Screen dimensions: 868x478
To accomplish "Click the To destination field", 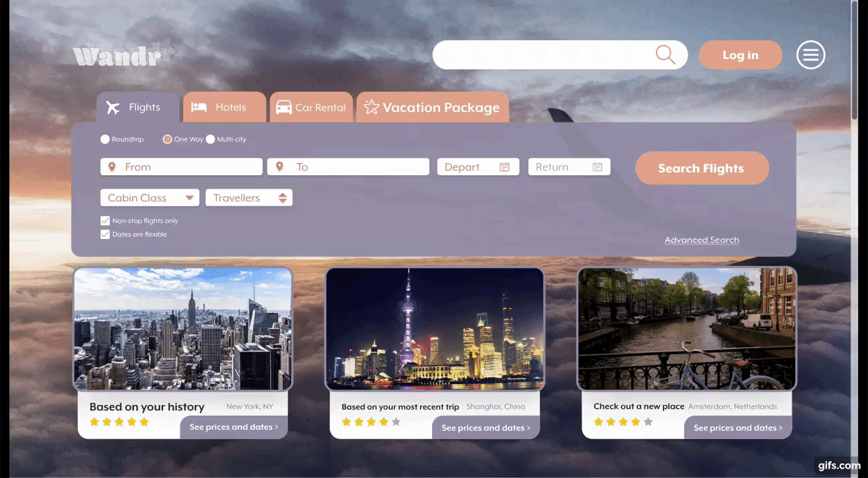I will tap(348, 166).
